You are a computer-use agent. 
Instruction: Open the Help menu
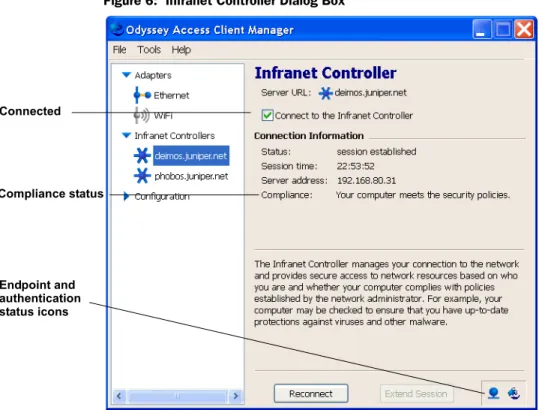click(181, 50)
